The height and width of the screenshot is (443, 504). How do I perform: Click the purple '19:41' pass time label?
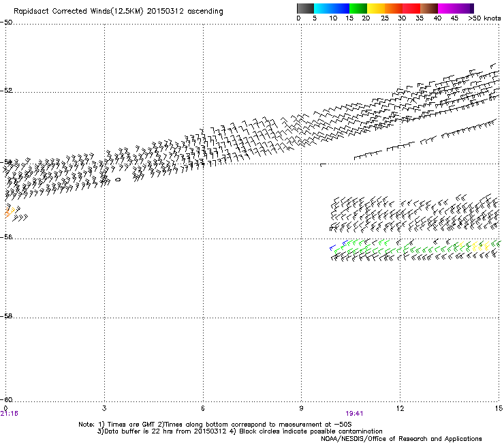(x=354, y=414)
